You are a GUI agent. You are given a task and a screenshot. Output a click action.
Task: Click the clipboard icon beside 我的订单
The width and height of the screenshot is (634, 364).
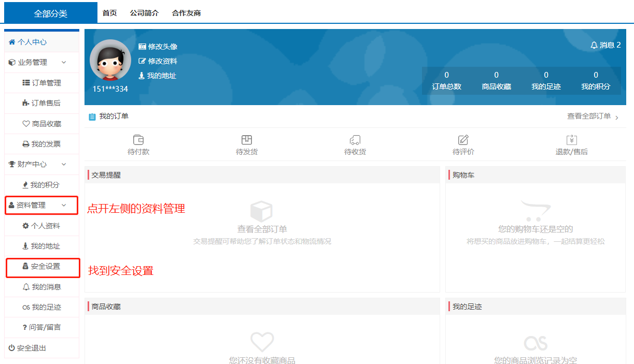pyautogui.click(x=92, y=117)
